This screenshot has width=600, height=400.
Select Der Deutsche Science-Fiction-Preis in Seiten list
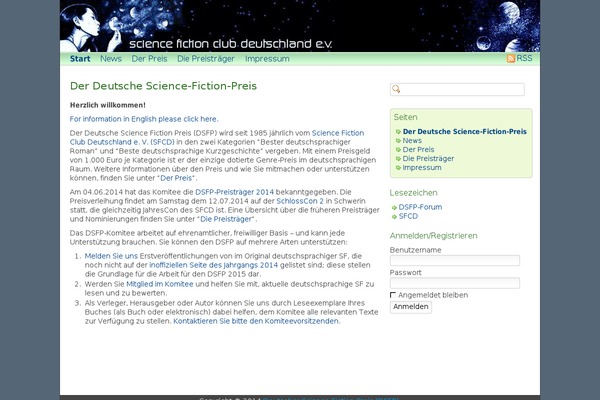pos(465,132)
